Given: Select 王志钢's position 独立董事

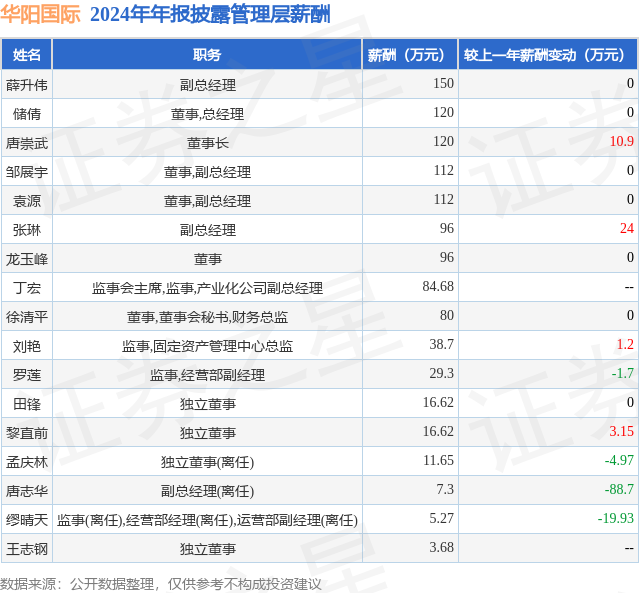Looking at the screenshot, I should (x=208, y=549).
